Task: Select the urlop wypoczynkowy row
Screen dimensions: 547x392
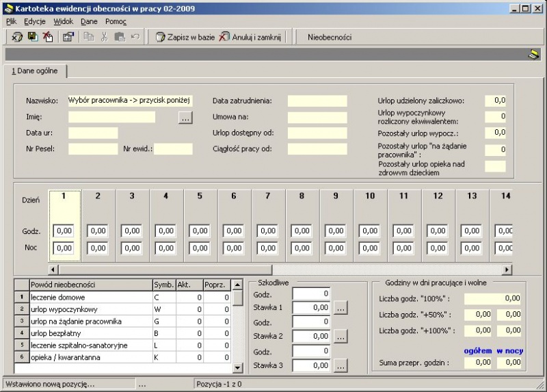Action: (x=122, y=309)
